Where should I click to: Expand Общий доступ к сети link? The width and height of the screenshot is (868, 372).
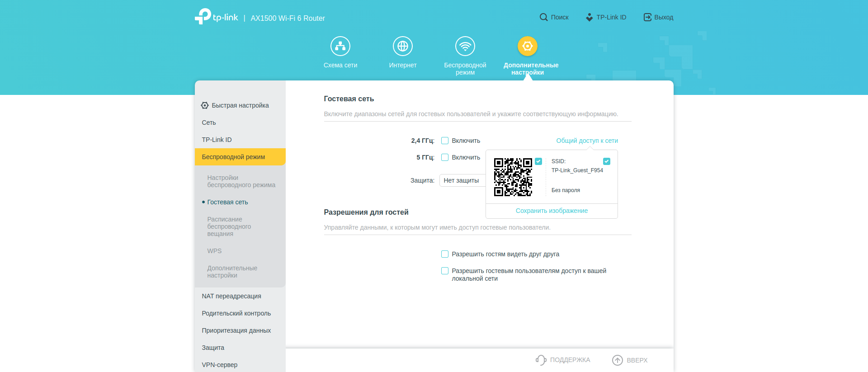[x=587, y=141]
